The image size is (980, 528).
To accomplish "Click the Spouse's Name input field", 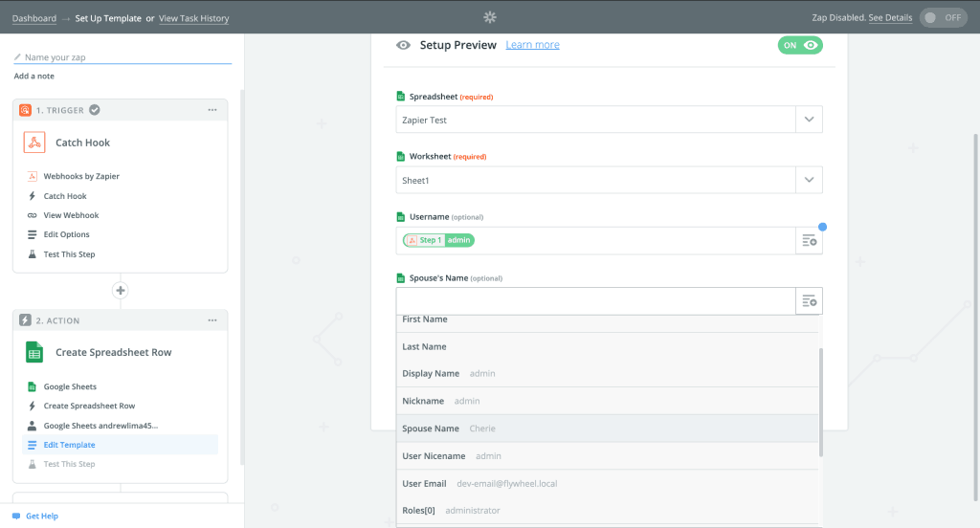I will pos(595,301).
